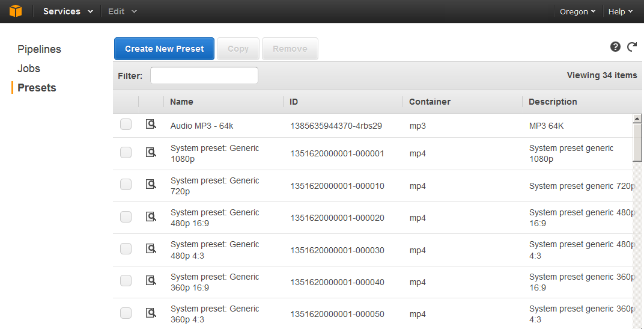View details of Generic 720p preset

pos(151,184)
